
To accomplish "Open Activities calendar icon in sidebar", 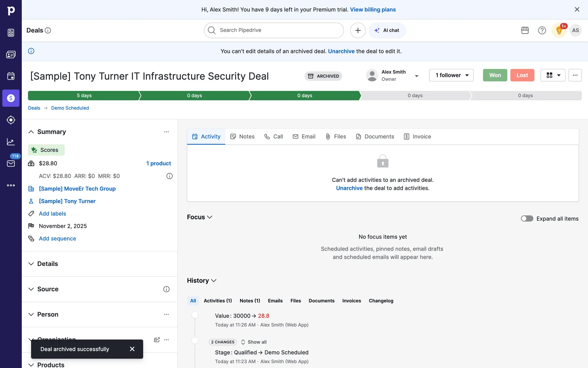I will click(x=11, y=76).
